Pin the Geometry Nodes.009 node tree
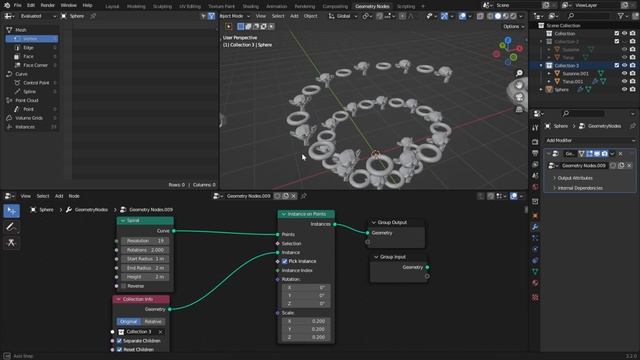The width and height of the screenshot is (640, 360). tap(304, 196)
